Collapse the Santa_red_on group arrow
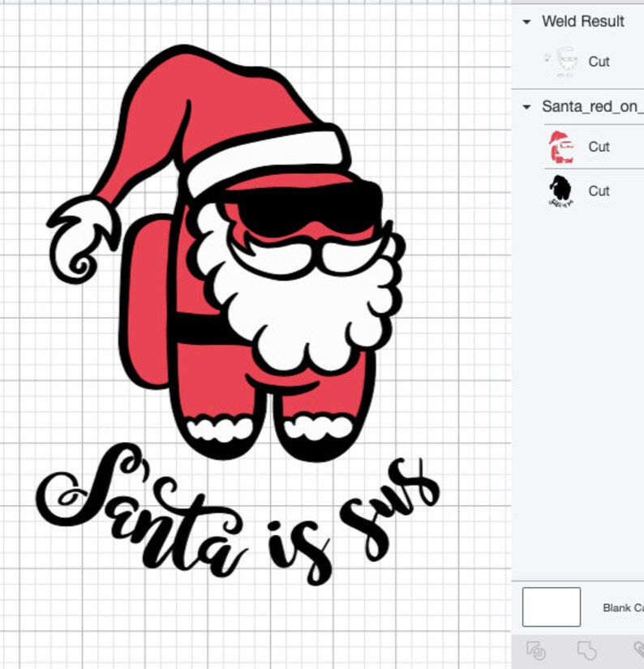 (x=526, y=107)
